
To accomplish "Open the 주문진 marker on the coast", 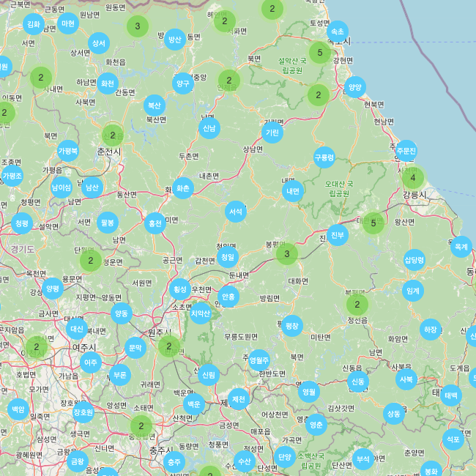I will tap(406, 151).
